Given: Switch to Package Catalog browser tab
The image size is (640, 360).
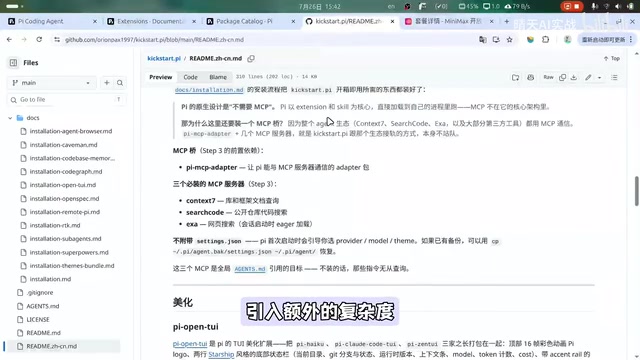Looking at the screenshot, I should point(251,21).
